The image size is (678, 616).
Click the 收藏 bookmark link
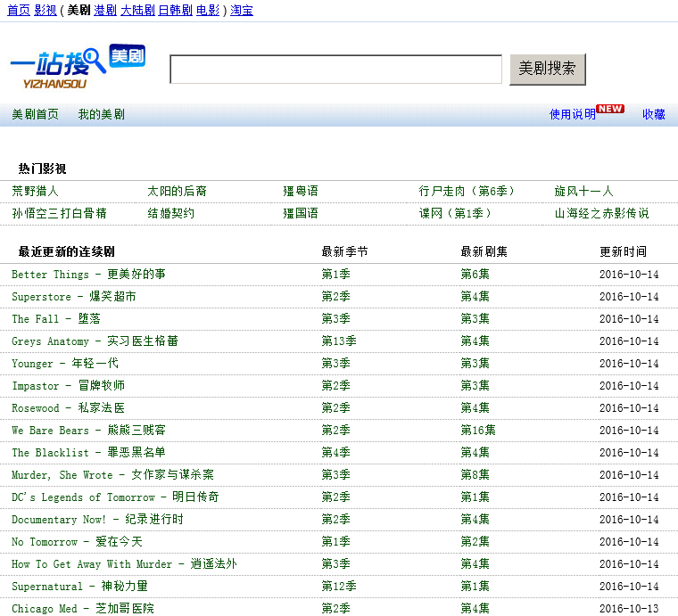pyautogui.click(x=654, y=114)
